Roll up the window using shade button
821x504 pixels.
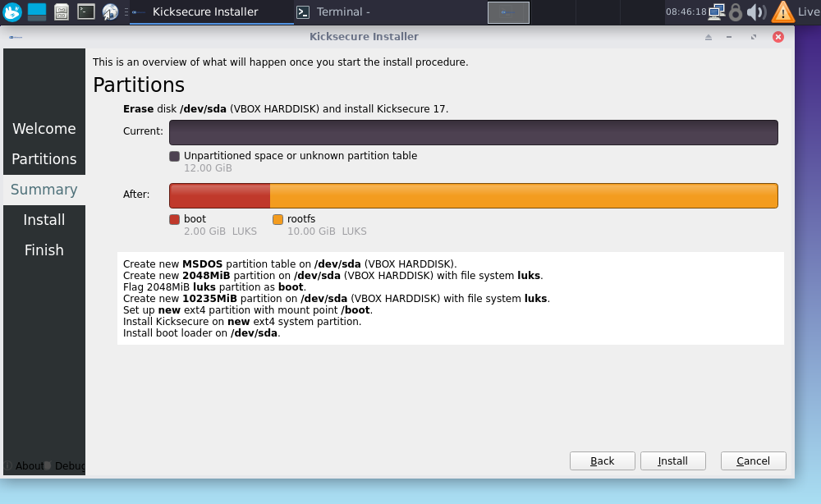(x=709, y=37)
